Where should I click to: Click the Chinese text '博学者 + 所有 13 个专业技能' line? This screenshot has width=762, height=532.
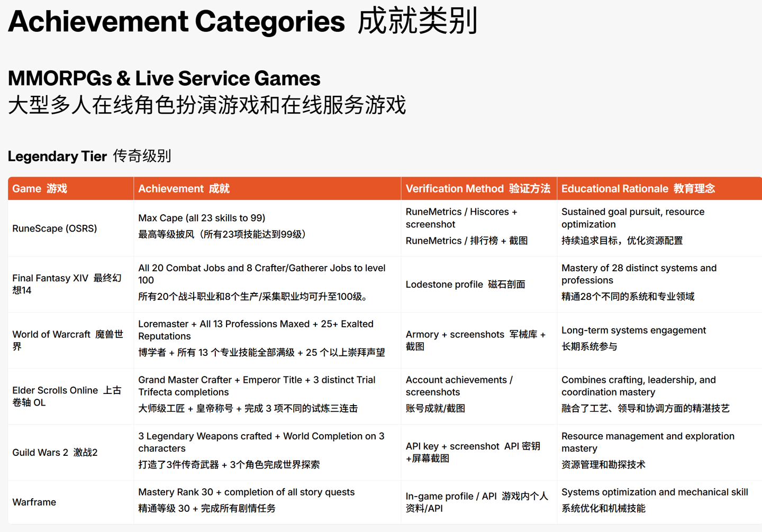click(x=261, y=352)
